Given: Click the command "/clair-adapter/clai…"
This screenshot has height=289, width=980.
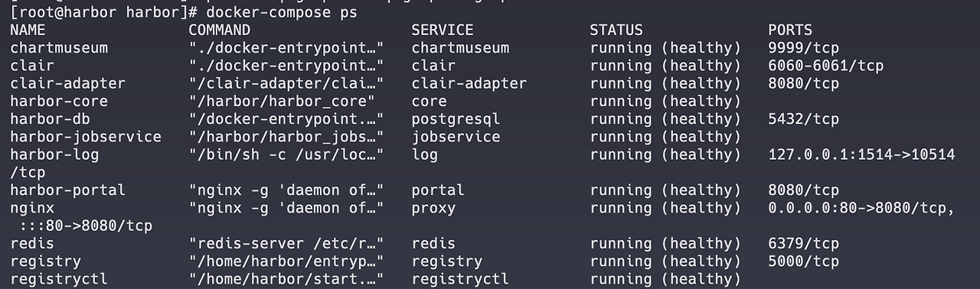Looking at the screenshot, I should [286, 83].
